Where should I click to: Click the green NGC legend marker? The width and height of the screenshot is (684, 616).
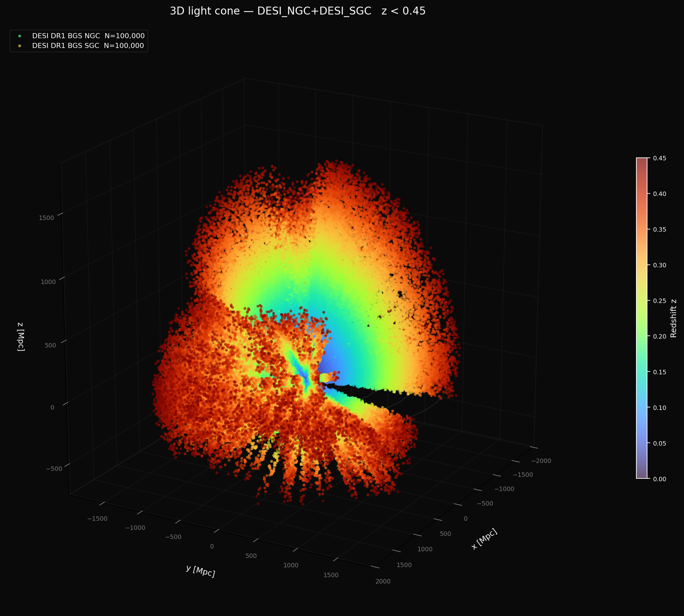(19, 36)
